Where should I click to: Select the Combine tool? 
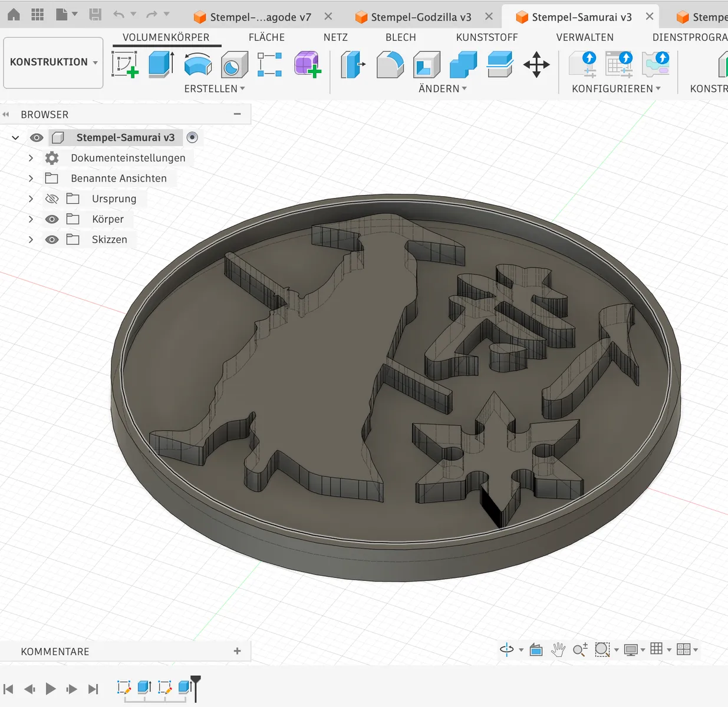tap(463, 64)
